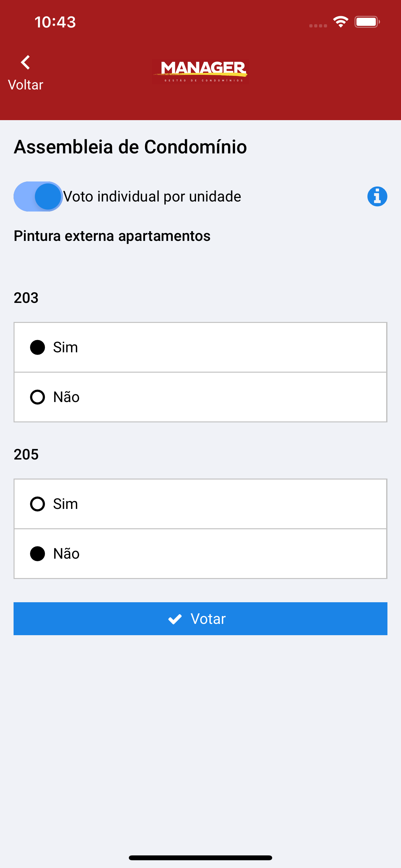Tap the 203 unit label
401x868 pixels.
tap(26, 298)
